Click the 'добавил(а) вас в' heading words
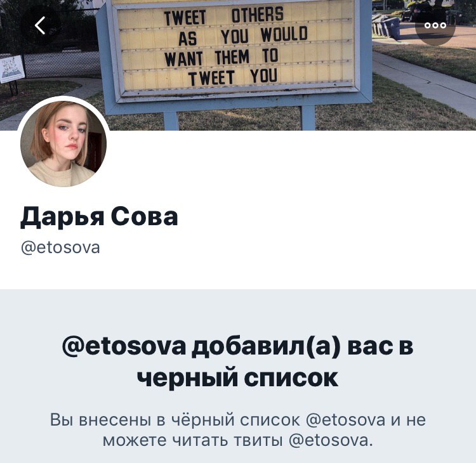This screenshot has height=463, width=476. (x=303, y=346)
